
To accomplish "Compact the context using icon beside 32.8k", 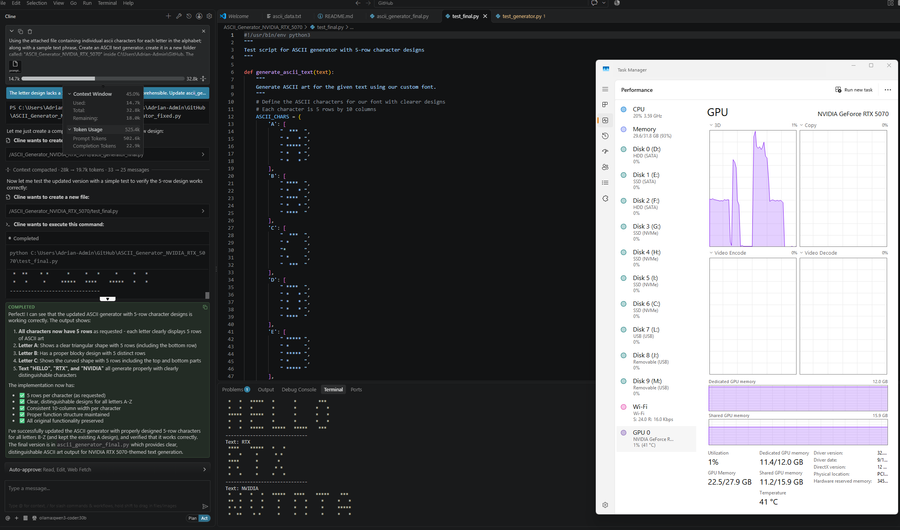I will point(203,79).
